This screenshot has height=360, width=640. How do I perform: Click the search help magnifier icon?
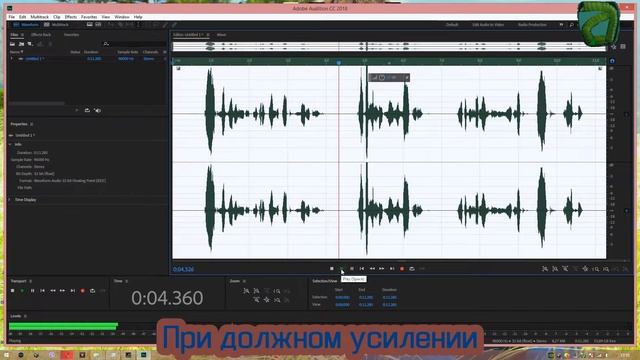[571, 25]
